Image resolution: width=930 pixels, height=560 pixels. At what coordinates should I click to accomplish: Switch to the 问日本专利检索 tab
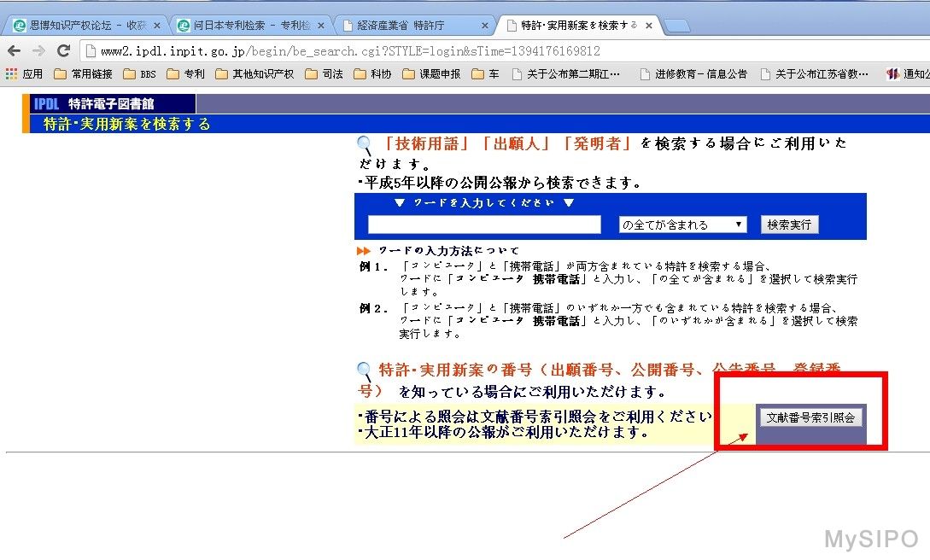248,26
